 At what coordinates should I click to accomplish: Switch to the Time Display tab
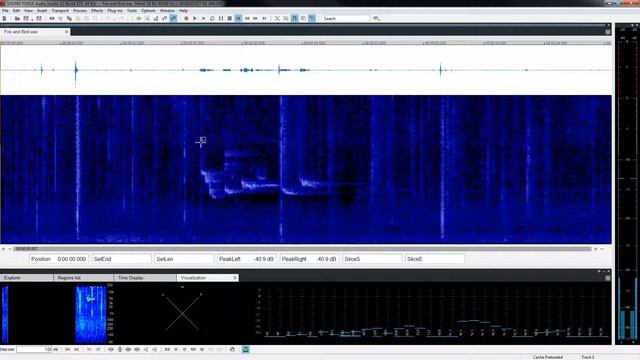145,278
